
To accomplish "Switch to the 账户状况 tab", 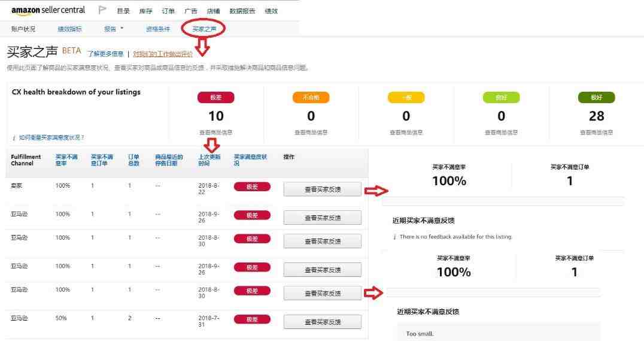I will pos(23,29).
